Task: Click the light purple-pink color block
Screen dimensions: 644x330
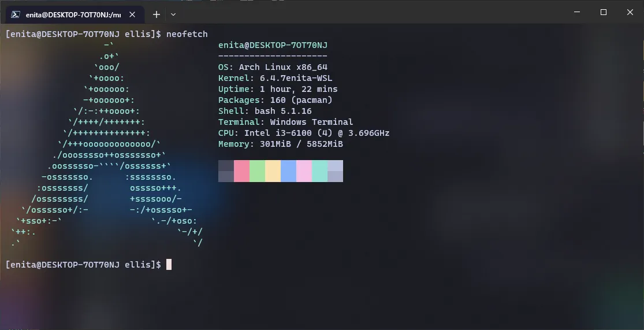Action: pyautogui.click(x=304, y=171)
